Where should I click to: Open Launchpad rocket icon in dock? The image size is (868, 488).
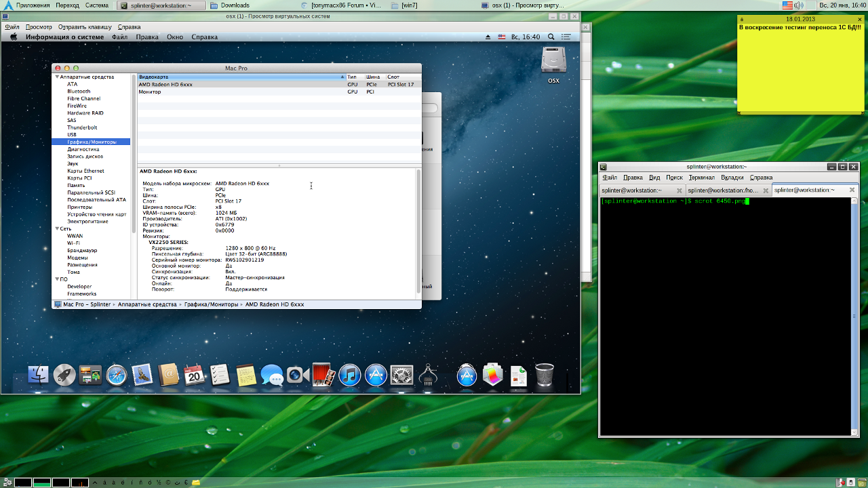64,374
